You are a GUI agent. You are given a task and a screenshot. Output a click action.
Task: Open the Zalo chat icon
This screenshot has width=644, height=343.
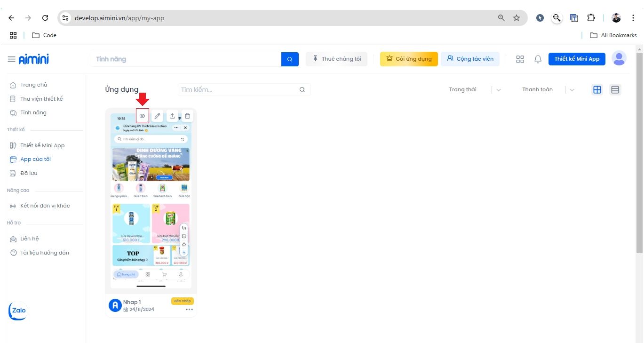point(18,311)
